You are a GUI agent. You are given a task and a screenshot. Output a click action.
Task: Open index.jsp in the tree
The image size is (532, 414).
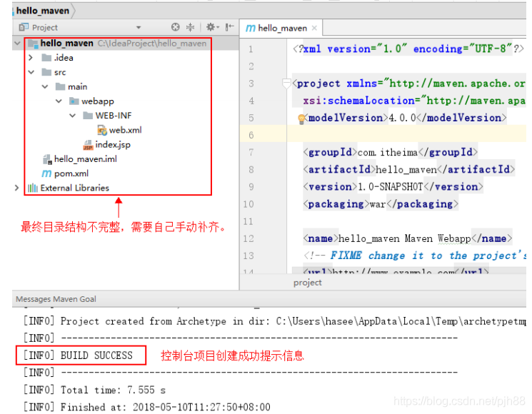tap(113, 144)
